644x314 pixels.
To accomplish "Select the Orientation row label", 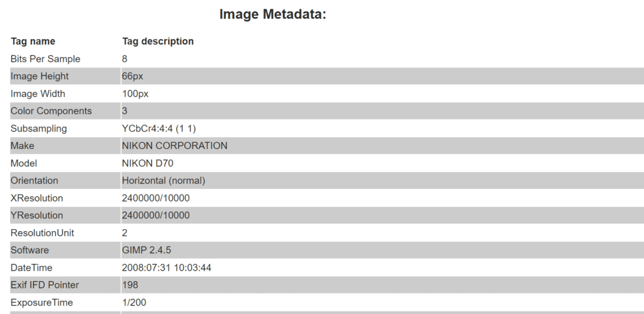I will point(34,181).
